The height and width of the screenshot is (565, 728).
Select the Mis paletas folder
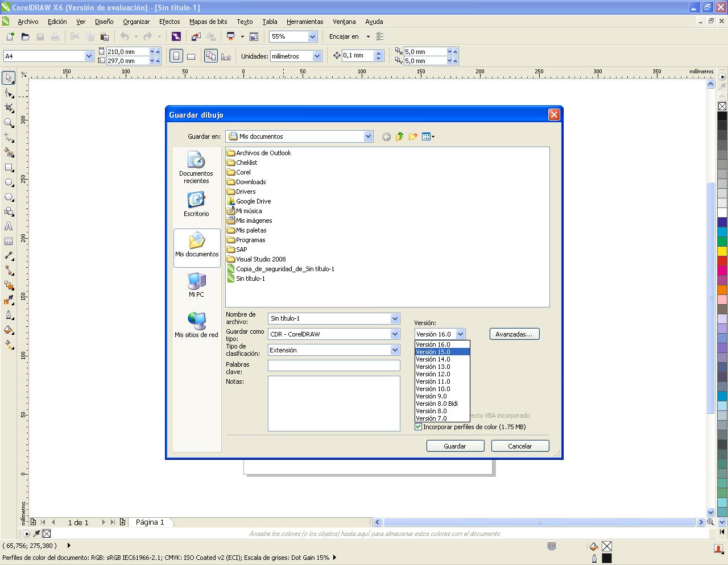point(246,230)
